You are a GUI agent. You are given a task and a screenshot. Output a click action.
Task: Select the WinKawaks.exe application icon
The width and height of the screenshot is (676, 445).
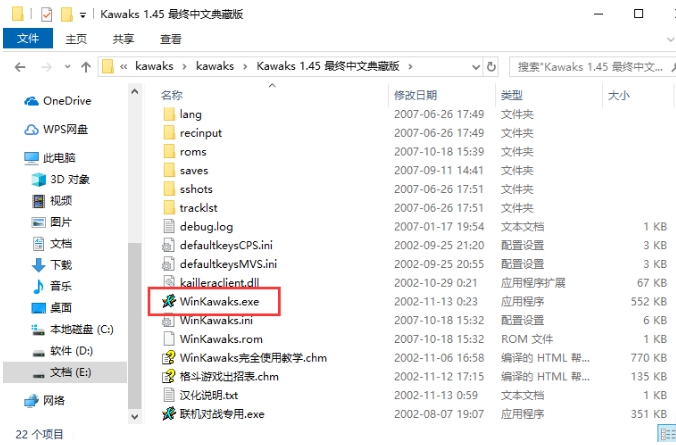click(x=169, y=301)
